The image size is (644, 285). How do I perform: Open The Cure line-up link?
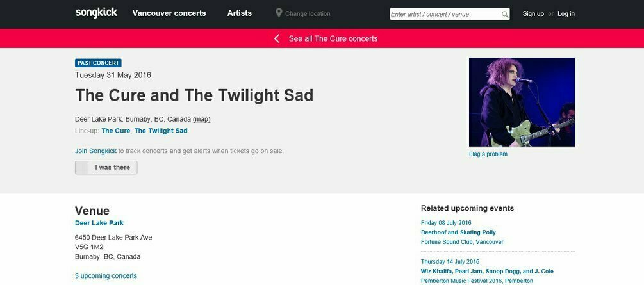116,131
